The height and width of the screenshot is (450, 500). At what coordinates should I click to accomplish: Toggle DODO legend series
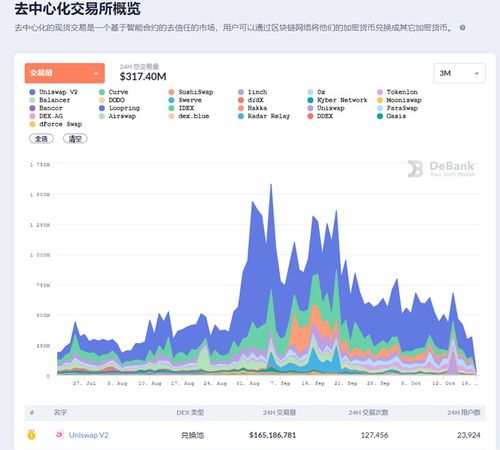pyautogui.click(x=112, y=100)
